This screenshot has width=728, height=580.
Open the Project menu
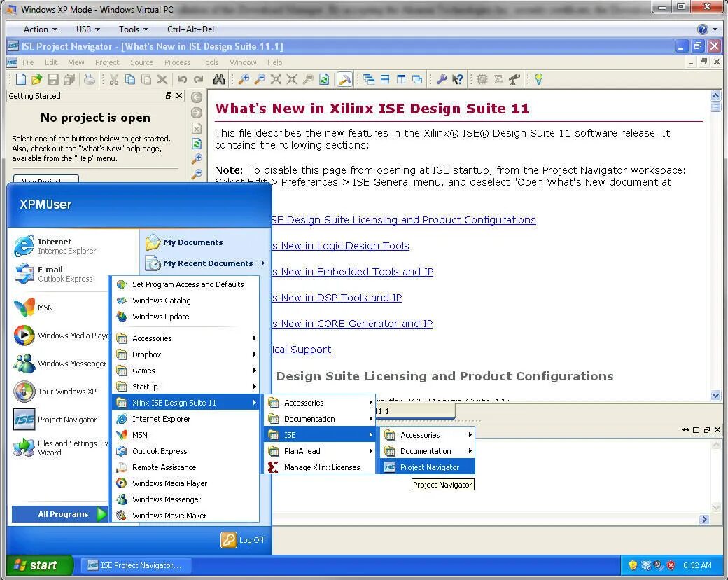point(107,62)
